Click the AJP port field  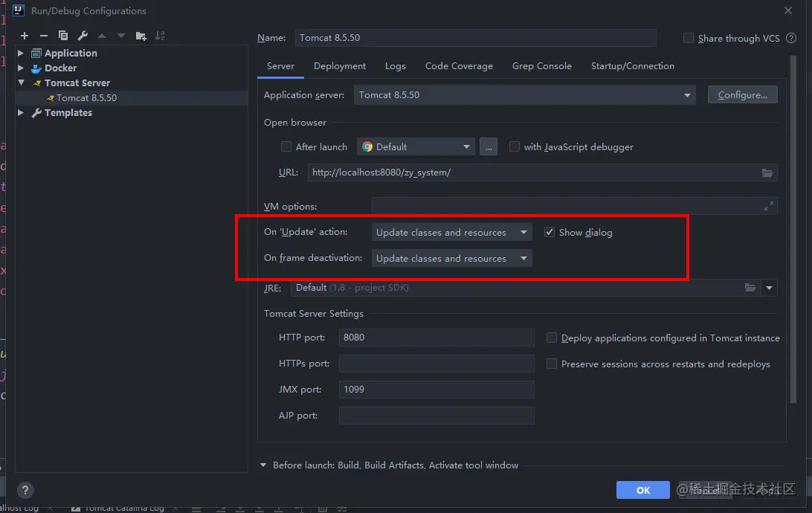point(436,415)
